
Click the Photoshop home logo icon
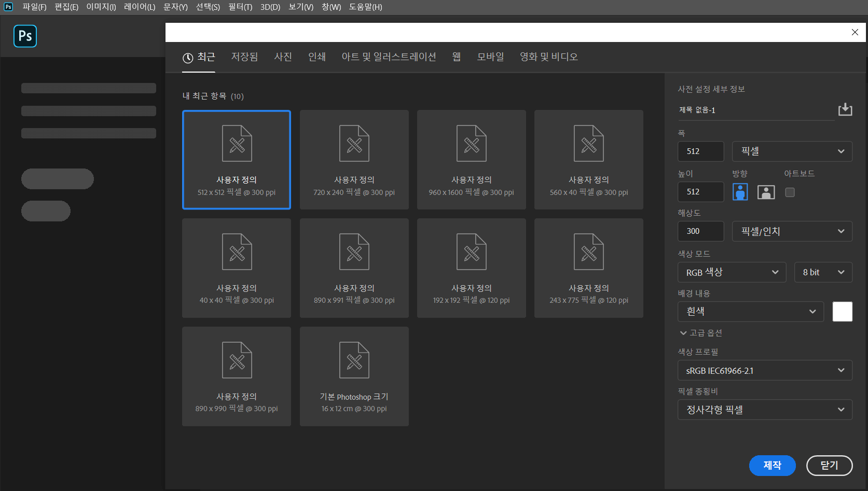[25, 36]
